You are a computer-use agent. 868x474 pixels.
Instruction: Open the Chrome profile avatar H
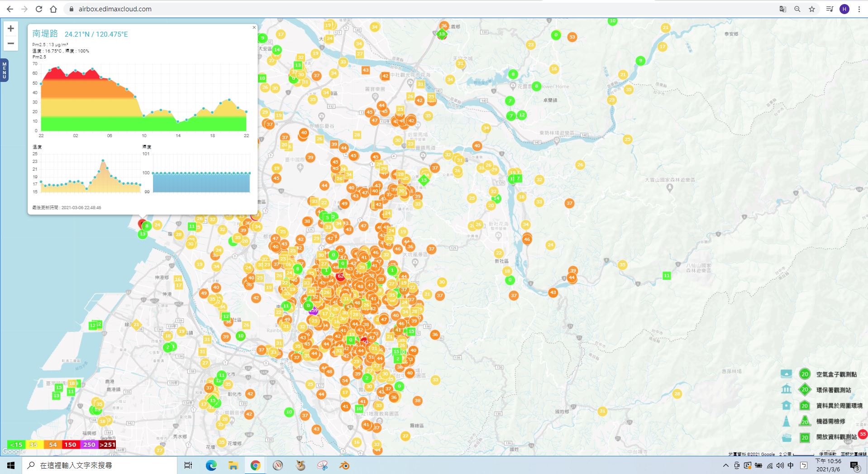click(x=844, y=9)
